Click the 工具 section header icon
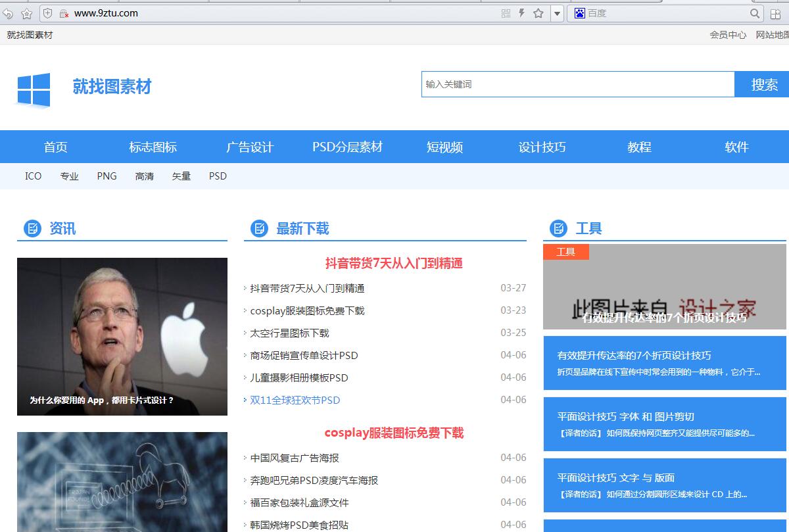 [x=560, y=228]
